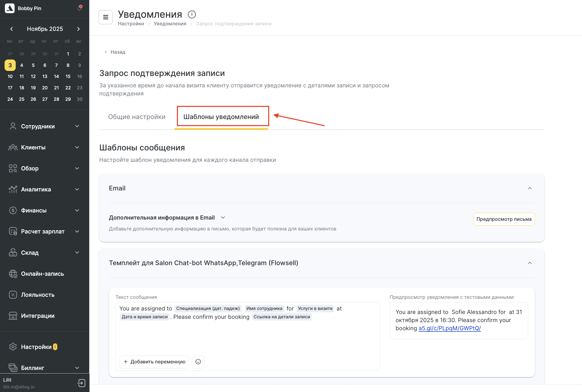
Task: Switch to Общие настройки tab
Action: pos(137,117)
